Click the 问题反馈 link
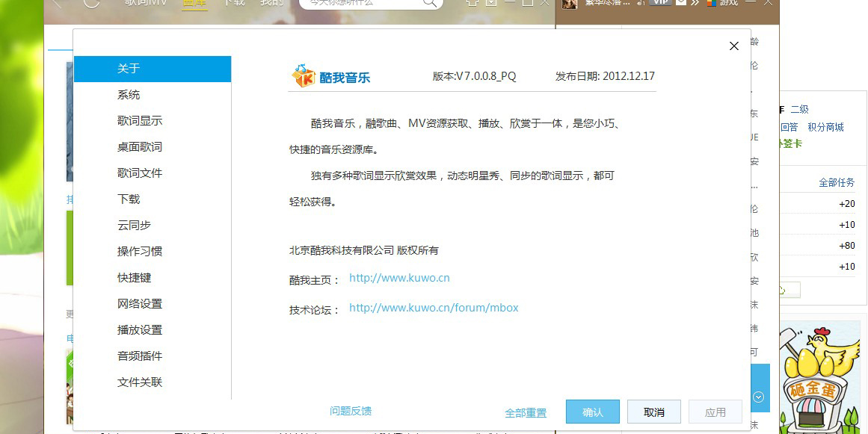Image resolution: width=868 pixels, height=434 pixels. (x=351, y=411)
